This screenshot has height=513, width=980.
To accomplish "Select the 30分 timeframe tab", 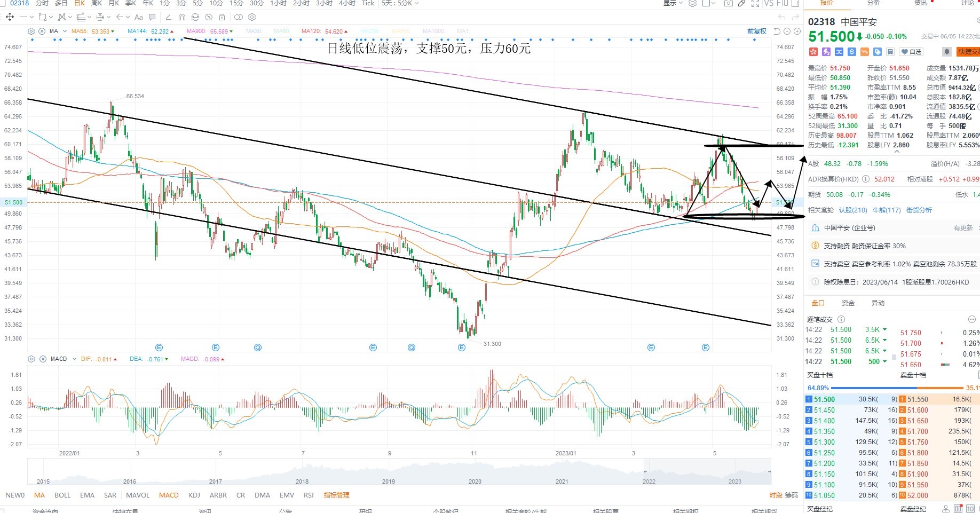I will [256, 3].
